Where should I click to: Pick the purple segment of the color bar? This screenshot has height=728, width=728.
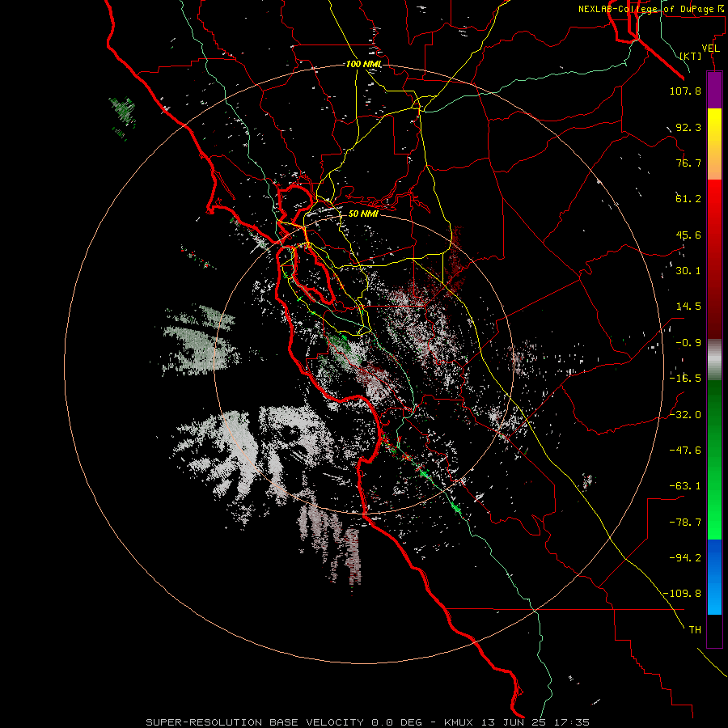(x=714, y=90)
